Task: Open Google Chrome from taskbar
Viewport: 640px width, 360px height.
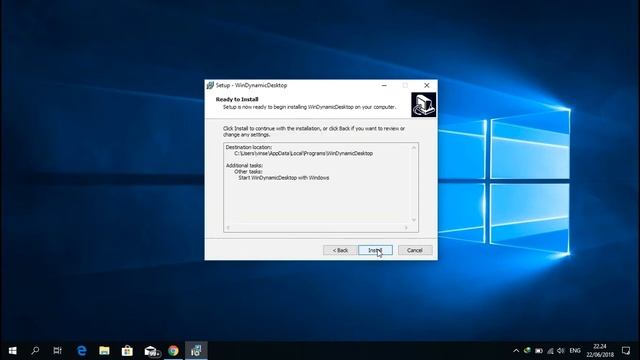Action: coord(173,351)
